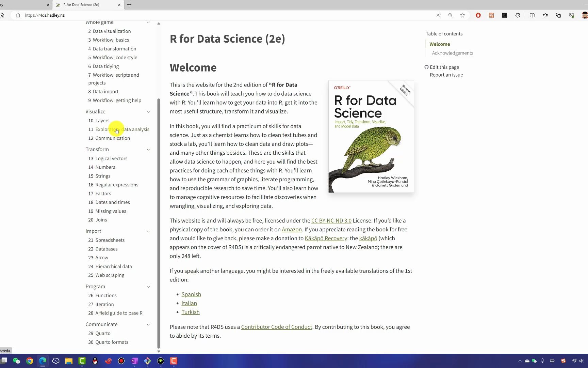
Task: Open the Collections icon
Action: pos(558,15)
